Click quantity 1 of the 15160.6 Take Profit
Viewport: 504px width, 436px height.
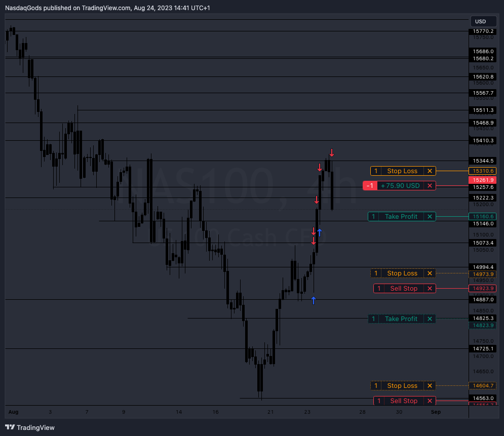point(373,217)
